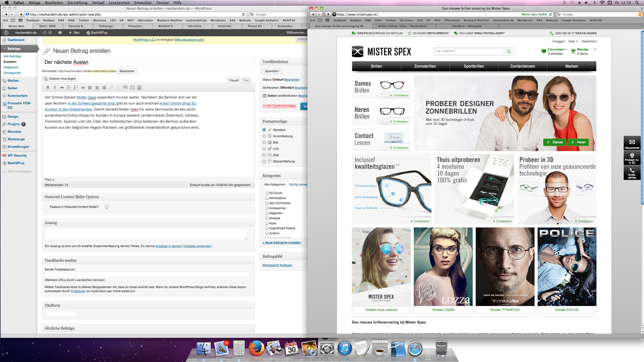Open Favorieten heart on Mister Spex
The width and height of the screenshot is (644, 362).
click(x=544, y=51)
